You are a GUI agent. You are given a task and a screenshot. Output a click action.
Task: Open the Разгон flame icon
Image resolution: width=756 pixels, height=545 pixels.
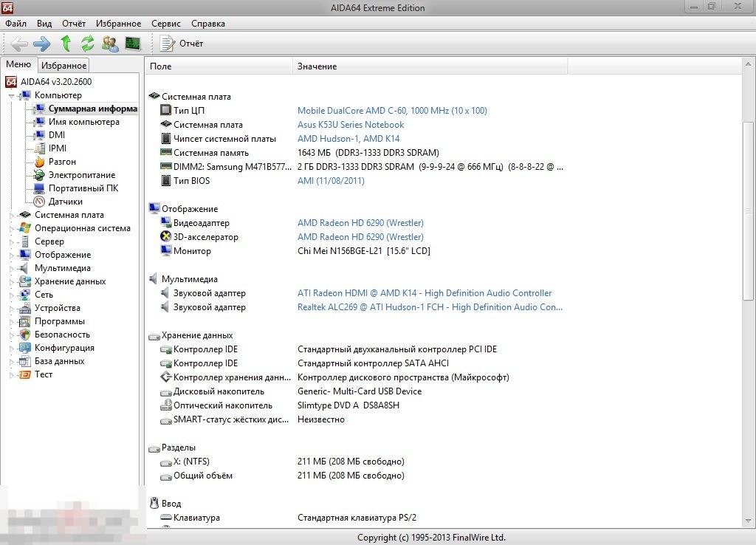pos(40,162)
